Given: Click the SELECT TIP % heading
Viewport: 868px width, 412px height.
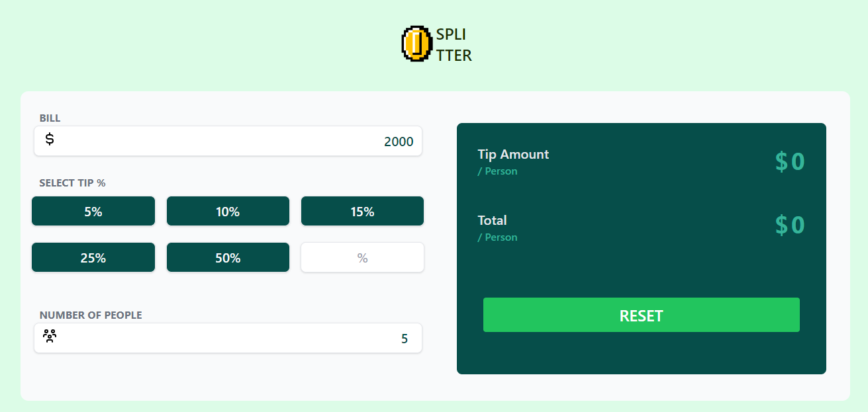Looking at the screenshot, I should pyautogui.click(x=72, y=183).
